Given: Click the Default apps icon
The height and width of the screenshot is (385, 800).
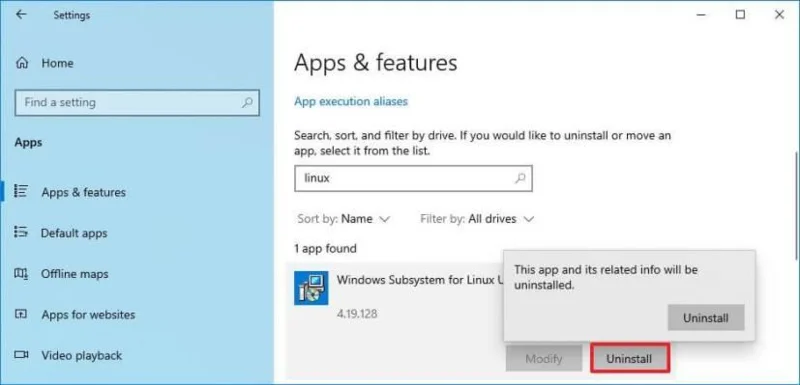Looking at the screenshot, I should 21,232.
